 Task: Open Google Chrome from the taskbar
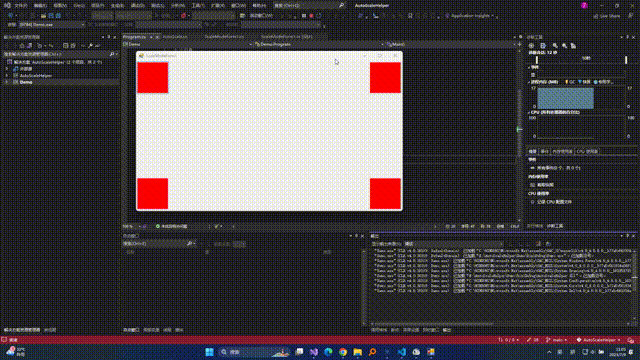point(343,352)
